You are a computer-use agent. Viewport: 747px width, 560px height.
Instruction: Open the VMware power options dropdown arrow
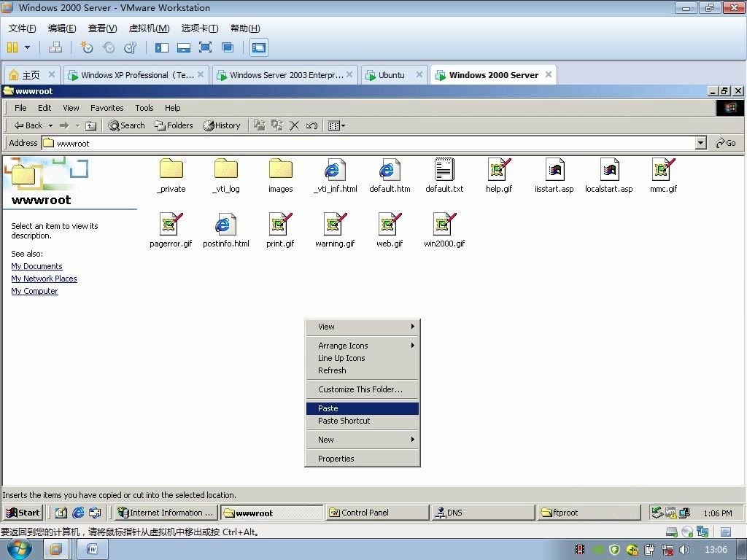point(27,47)
